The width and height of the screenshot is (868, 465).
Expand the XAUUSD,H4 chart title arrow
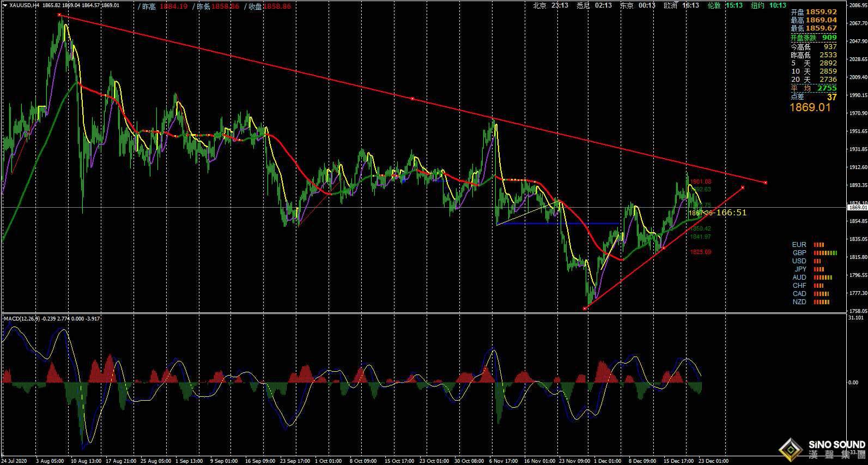(x=5, y=5)
